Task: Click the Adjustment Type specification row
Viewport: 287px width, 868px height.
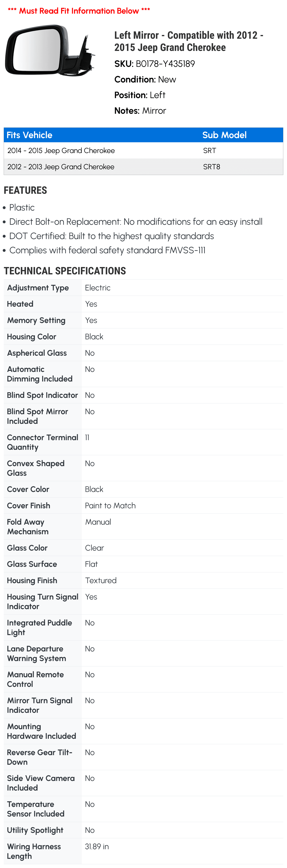Action: (x=143, y=288)
